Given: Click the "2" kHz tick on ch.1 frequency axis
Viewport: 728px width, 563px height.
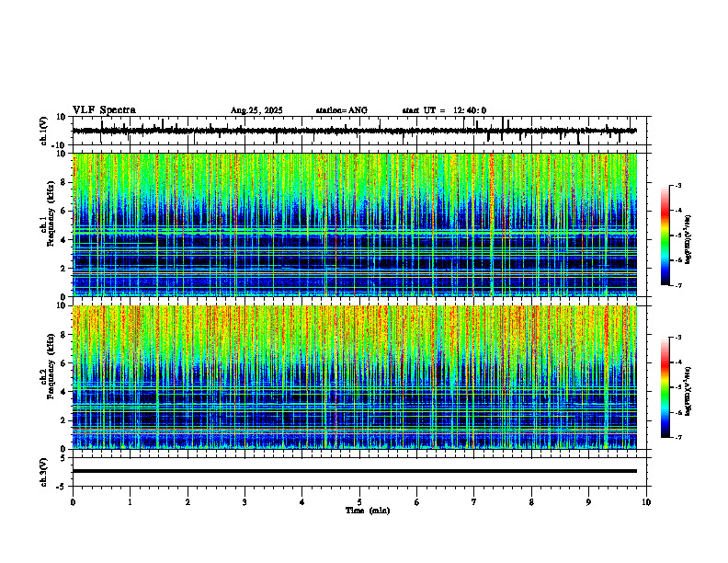Looking at the screenshot, I should tap(63, 269).
